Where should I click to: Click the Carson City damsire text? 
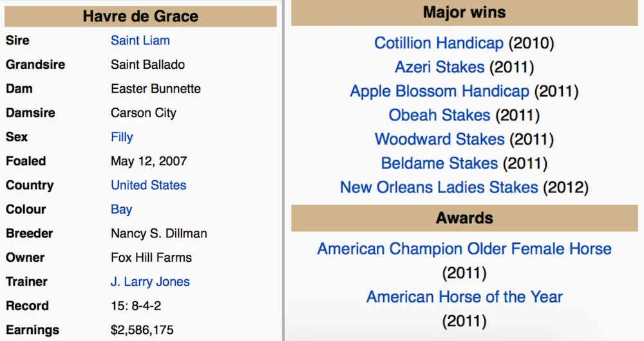point(144,113)
